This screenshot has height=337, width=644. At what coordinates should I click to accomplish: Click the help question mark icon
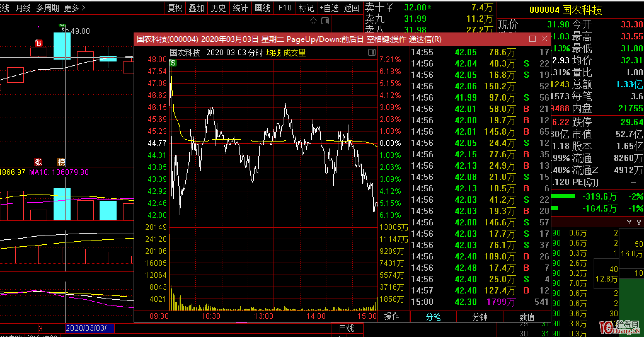click(639, 222)
